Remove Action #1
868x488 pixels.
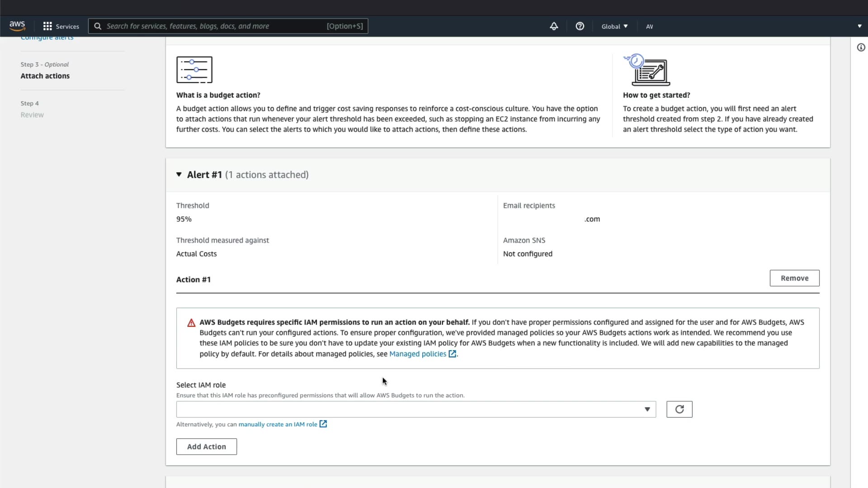(794, 278)
